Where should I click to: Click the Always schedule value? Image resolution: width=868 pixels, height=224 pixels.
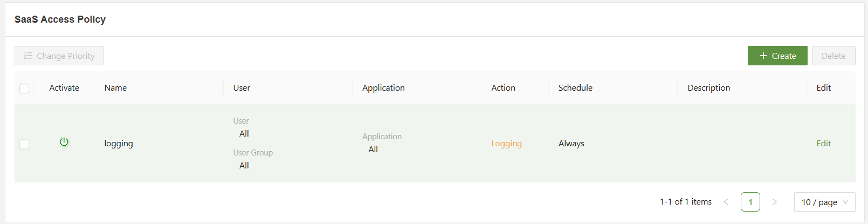click(571, 144)
